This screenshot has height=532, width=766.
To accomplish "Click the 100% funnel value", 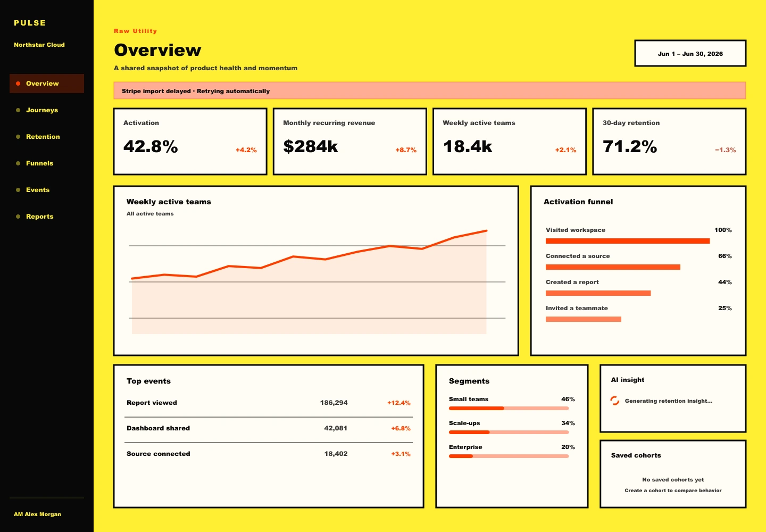I will pos(723,230).
